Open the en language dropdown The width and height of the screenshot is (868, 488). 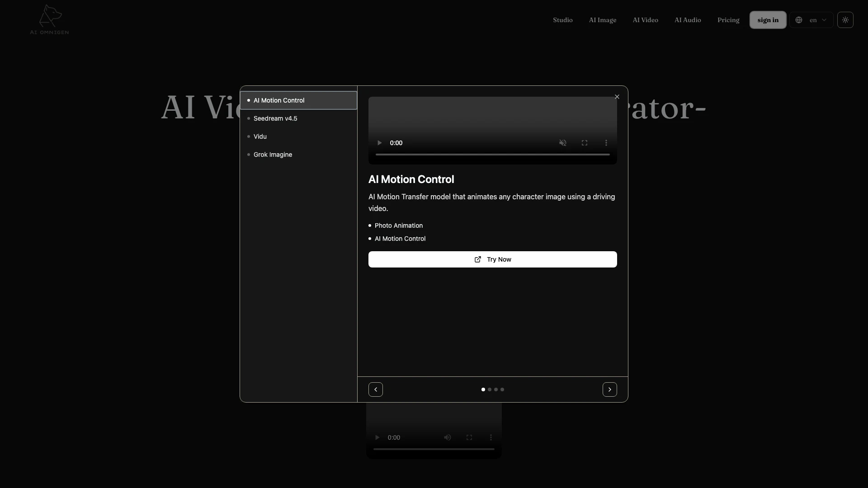point(811,20)
